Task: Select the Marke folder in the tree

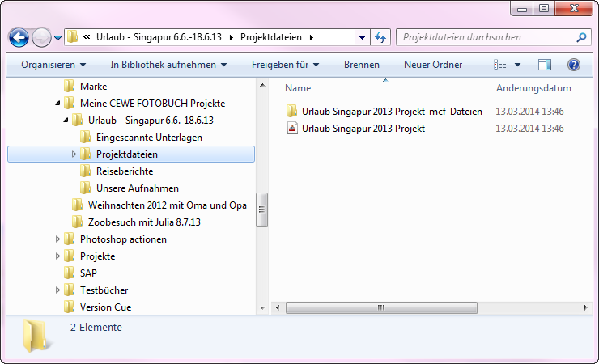Action: (93, 87)
